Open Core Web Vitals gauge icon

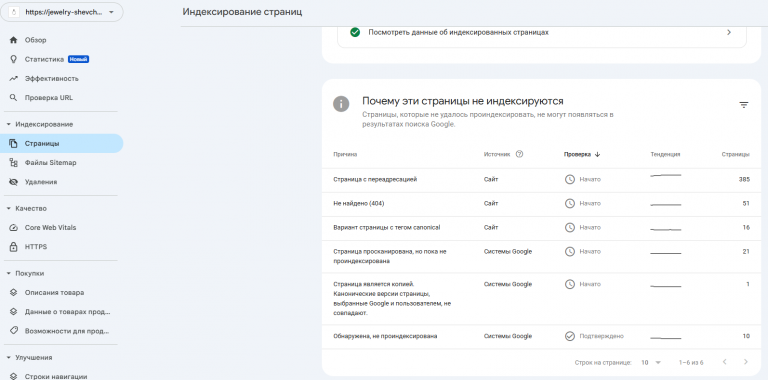tap(14, 228)
